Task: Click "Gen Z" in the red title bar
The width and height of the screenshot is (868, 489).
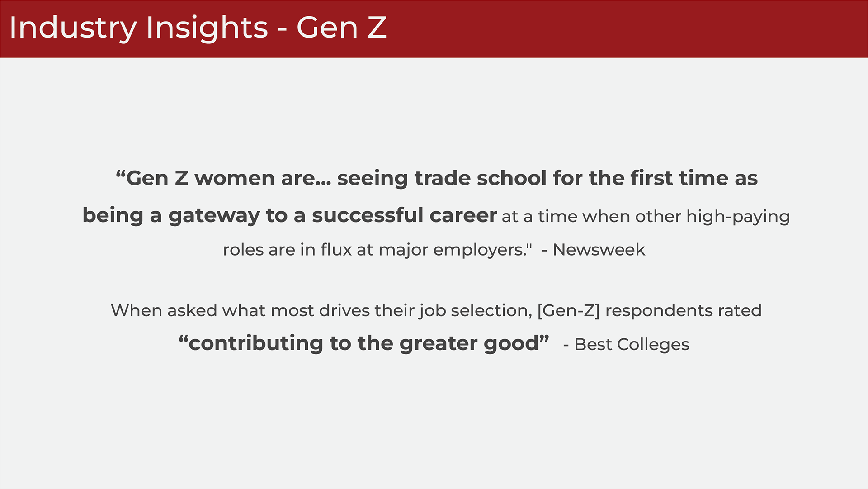Action: tap(341, 28)
